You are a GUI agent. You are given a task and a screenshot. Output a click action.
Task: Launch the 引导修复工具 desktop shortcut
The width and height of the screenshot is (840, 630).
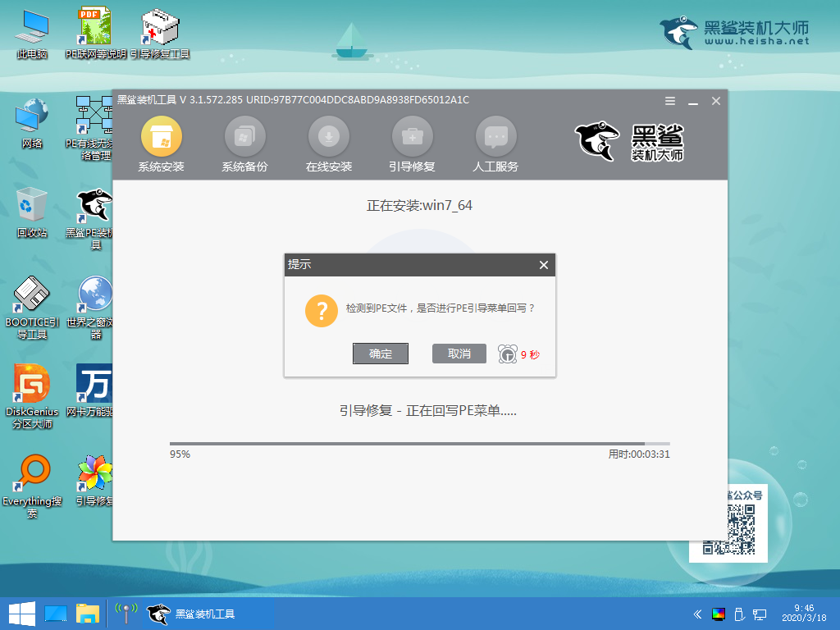tap(160, 34)
